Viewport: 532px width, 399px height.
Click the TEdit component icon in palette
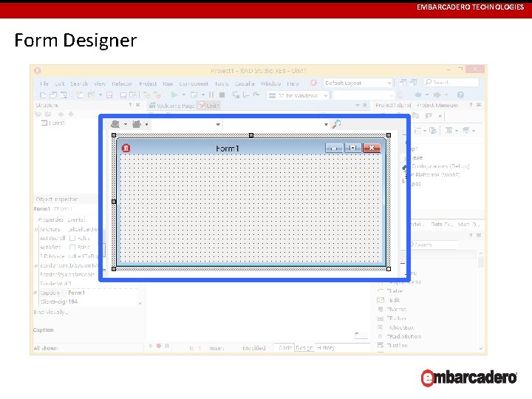point(381,300)
